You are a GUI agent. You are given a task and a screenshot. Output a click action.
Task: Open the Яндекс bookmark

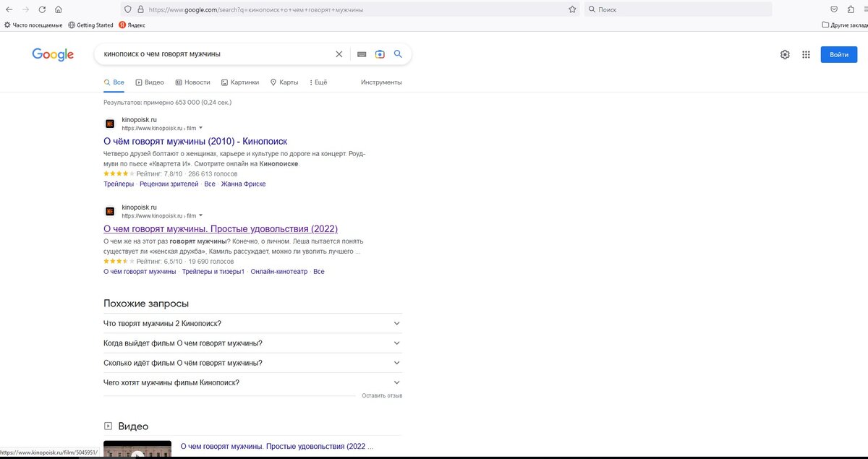pyautogui.click(x=132, y=25)
